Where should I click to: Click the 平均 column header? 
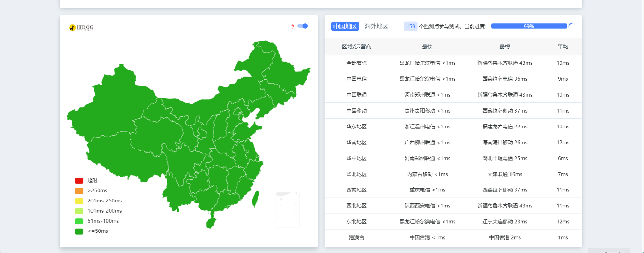pos(562,47)
